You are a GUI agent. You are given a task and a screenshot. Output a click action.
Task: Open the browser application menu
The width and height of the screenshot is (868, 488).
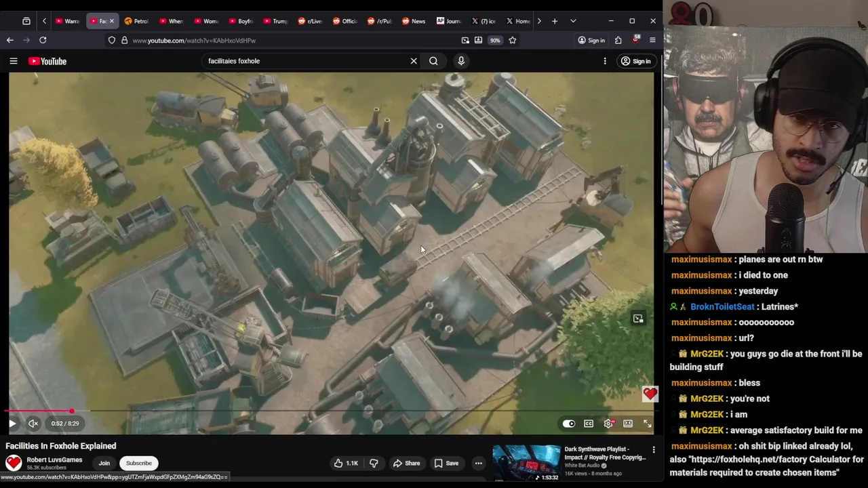tap(652, 40)
